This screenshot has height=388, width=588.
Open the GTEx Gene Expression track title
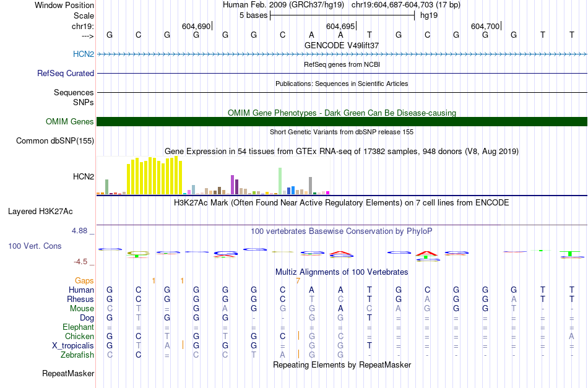click(x=342, y=152)
